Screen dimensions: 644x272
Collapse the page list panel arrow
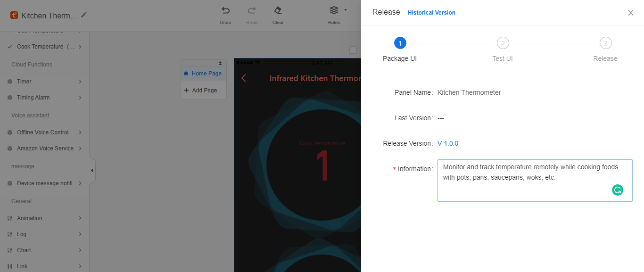[220, 63]
